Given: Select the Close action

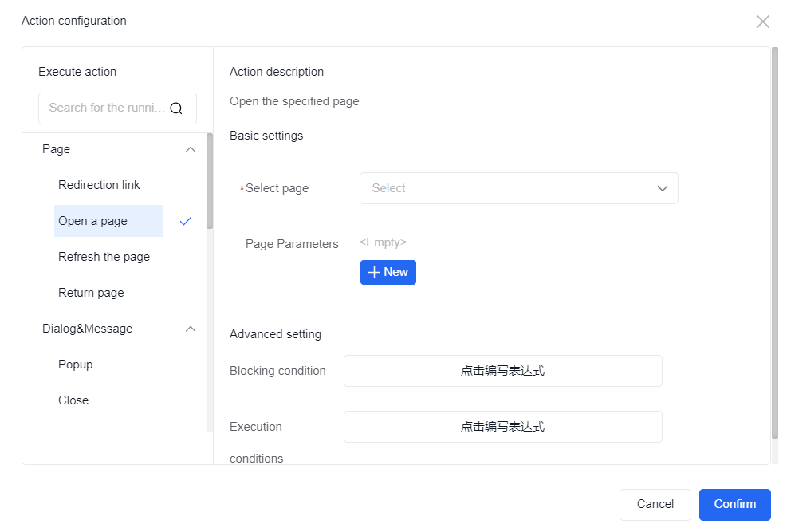Looking at the screenshot, I should (73, 400).
